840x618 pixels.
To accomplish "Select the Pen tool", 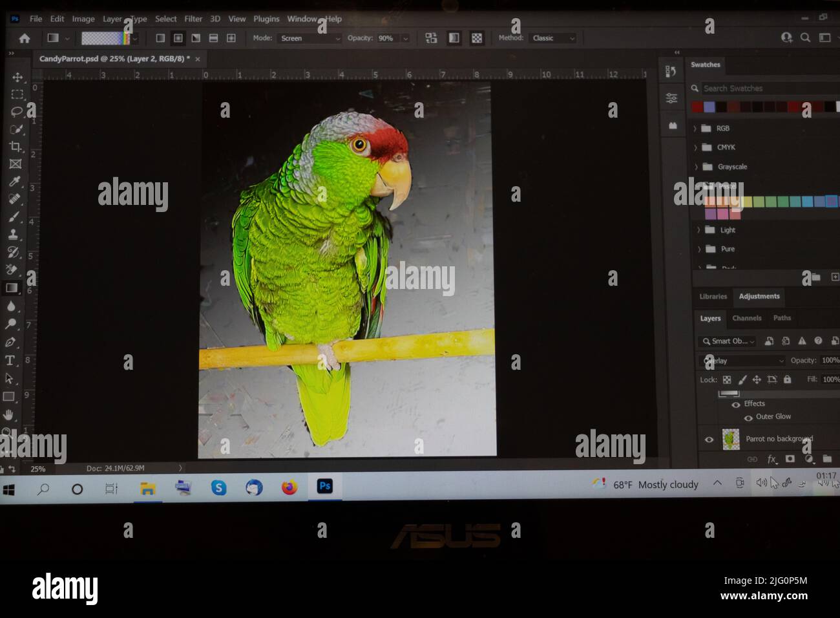I will [x=10, y=342].
